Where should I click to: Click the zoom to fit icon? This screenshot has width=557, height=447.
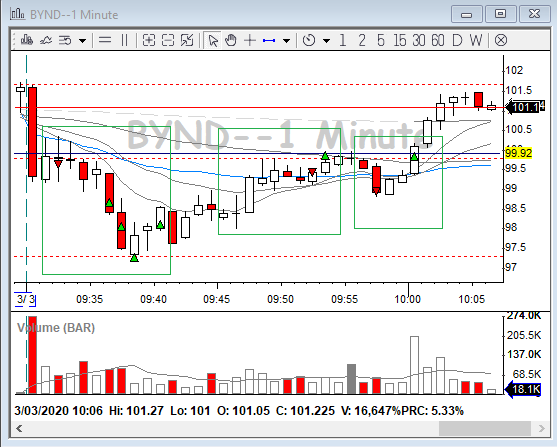coord(187,40)
